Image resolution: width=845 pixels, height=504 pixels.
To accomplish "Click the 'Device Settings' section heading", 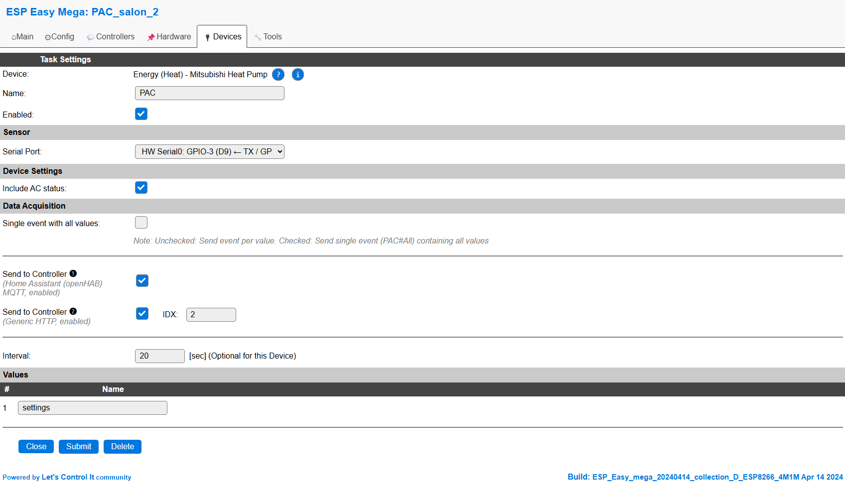I will click(33, 171).
